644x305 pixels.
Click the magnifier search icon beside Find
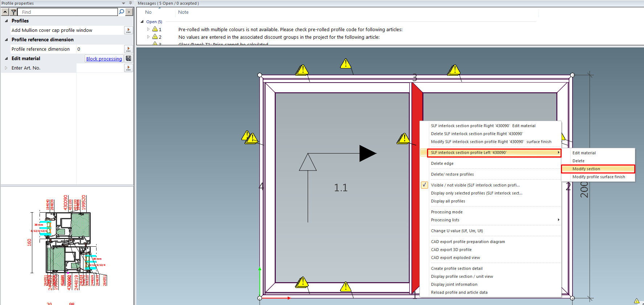[122, 12]
